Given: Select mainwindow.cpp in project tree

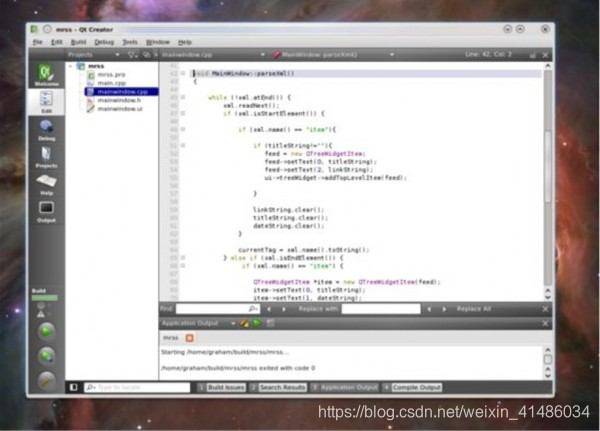Looking at the screenshot, I should click(x=121, y=91).
